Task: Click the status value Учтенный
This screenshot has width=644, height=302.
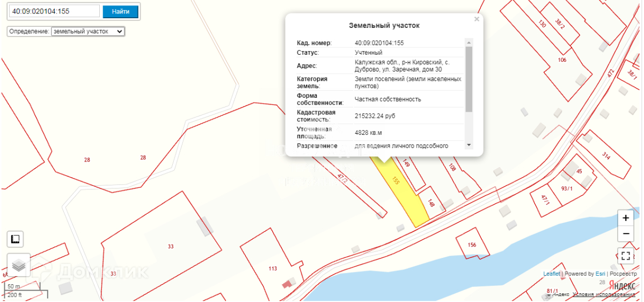Action: point(368,53)
